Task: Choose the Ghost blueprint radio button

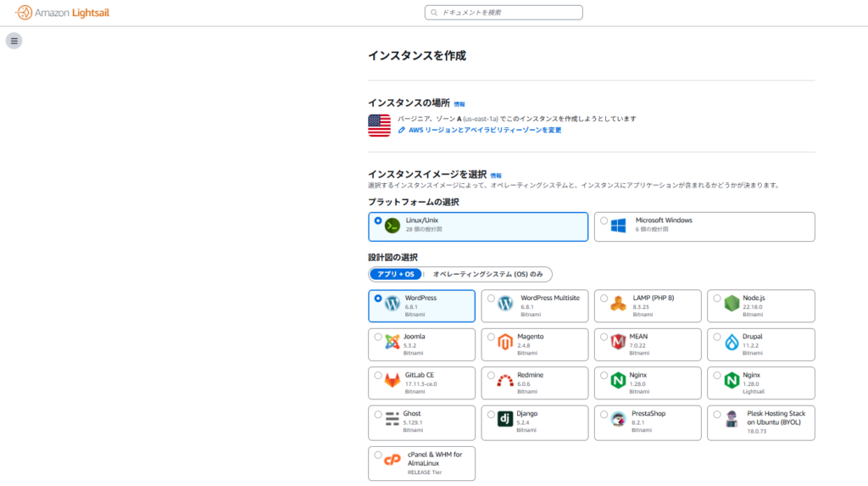Action: click(378, 415)
